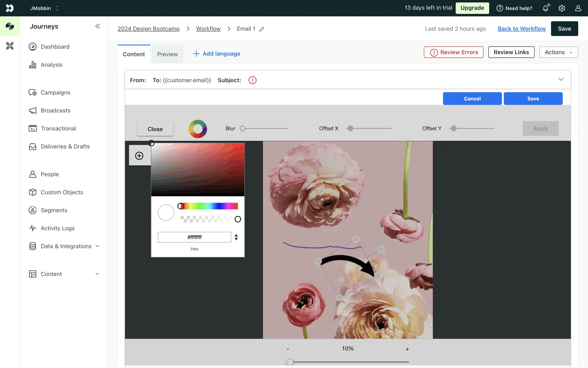Collapse the Journeys sidebar
The height and width of the screenshot is (368, 588).
tap(97, 26)
